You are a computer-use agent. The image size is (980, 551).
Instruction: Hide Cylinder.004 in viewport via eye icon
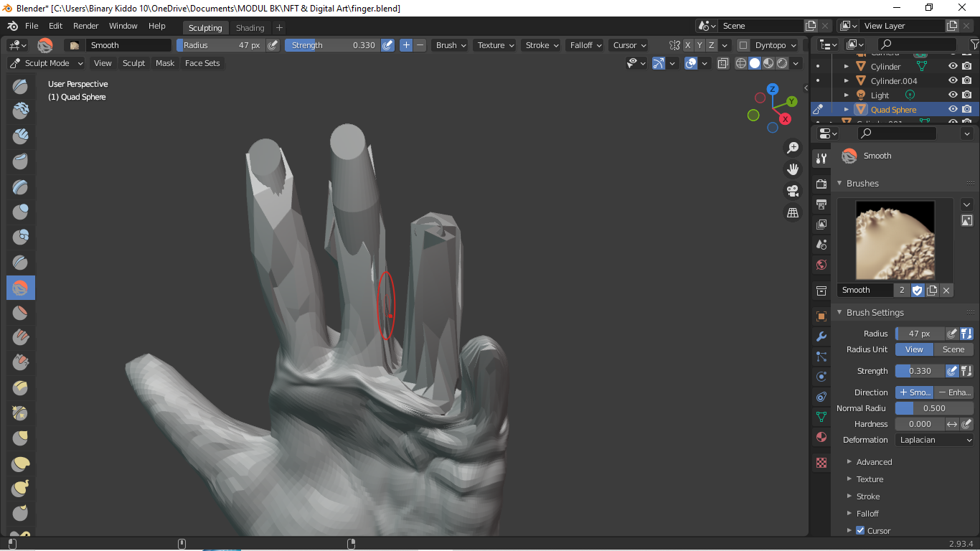[x=953, y=80]
